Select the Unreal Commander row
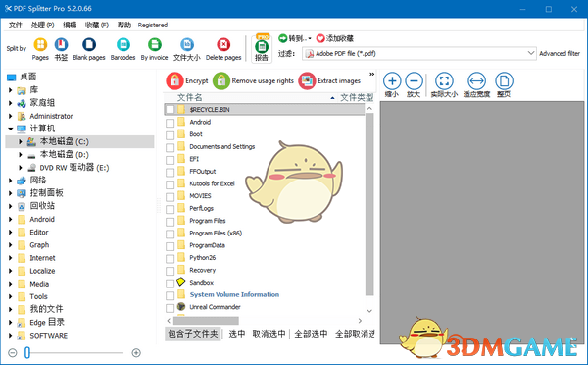The width and height of the screenshot is (588, 365). [x=215, y=307]
